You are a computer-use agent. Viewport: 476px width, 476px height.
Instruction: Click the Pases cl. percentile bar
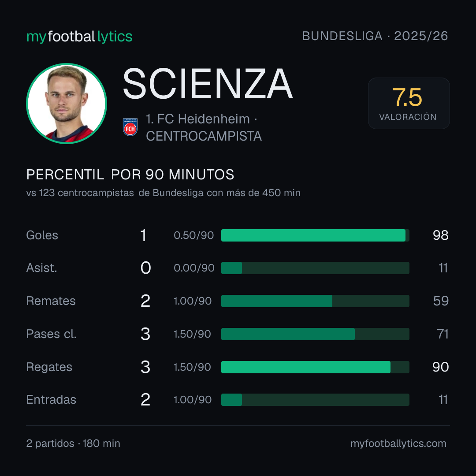coord(315,334)
